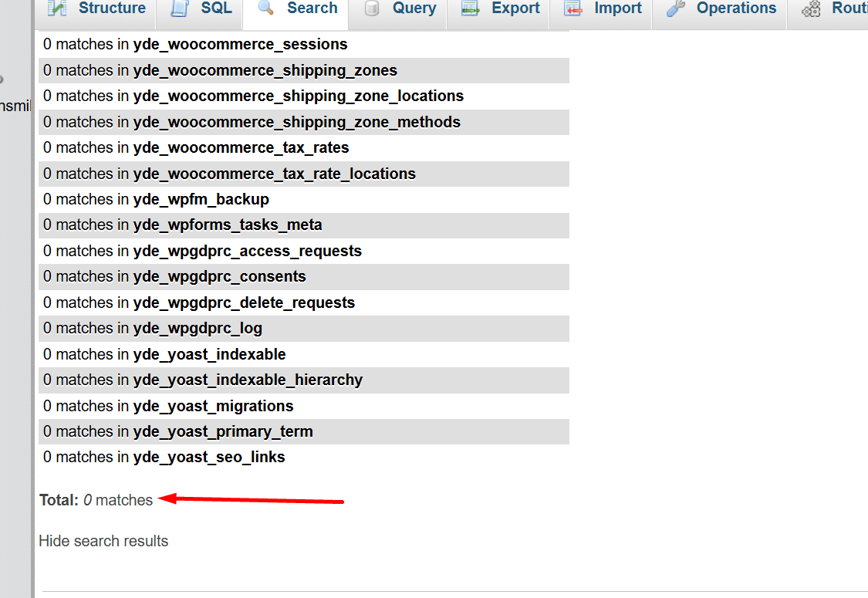Select the yde_yoast_migrations row

[x=304, y=406]
